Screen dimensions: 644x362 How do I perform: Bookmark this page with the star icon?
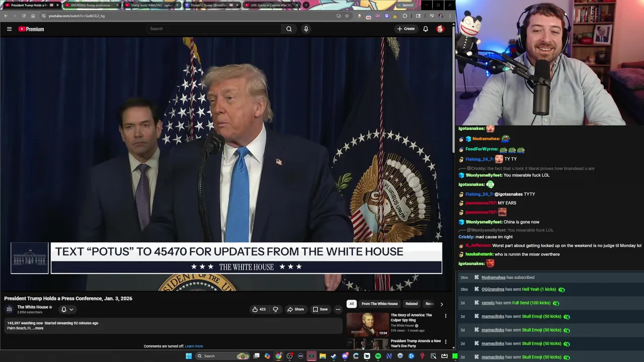pyautogui.click(x=347, y=16)
